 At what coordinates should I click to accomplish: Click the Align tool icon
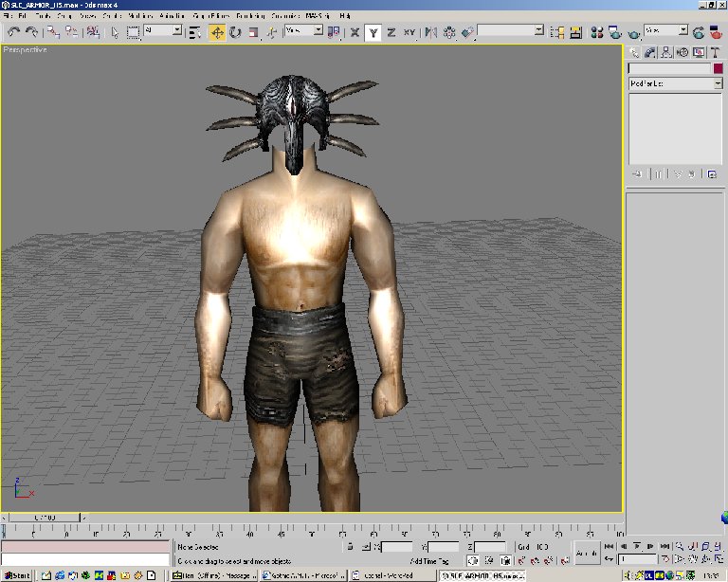(467, 32)
